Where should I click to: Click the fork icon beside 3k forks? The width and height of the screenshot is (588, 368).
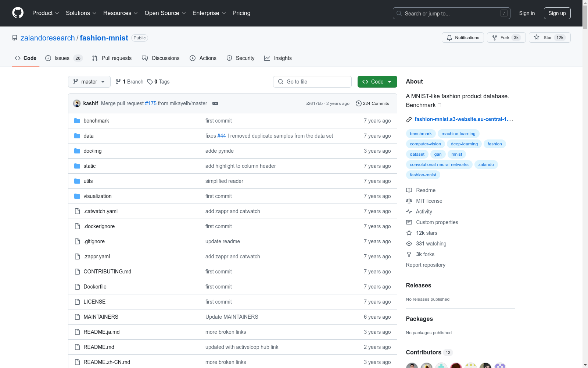click(409, 254)
